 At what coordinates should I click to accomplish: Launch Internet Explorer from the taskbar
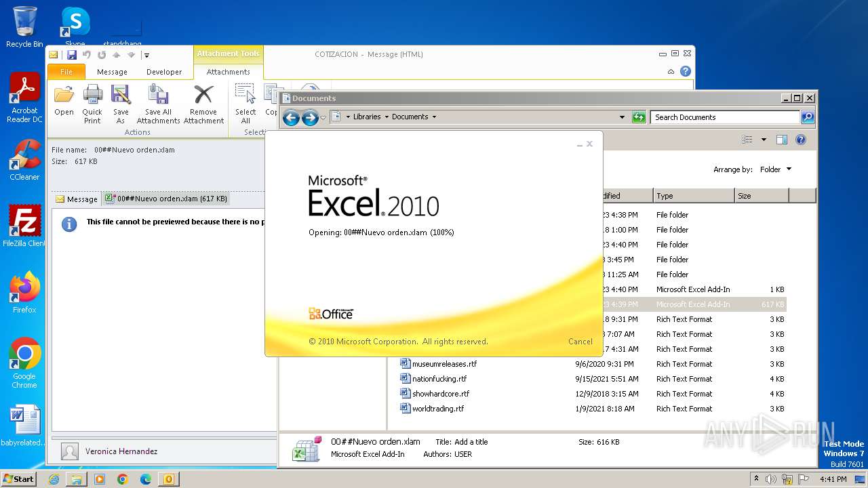click(54, 479)
